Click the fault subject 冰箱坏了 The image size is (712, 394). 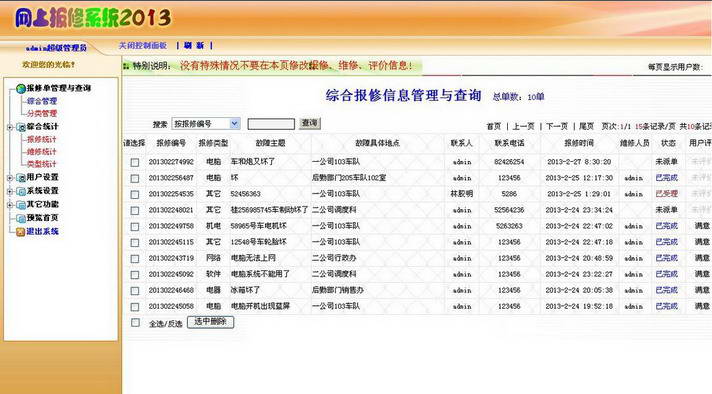coord(246,290)
